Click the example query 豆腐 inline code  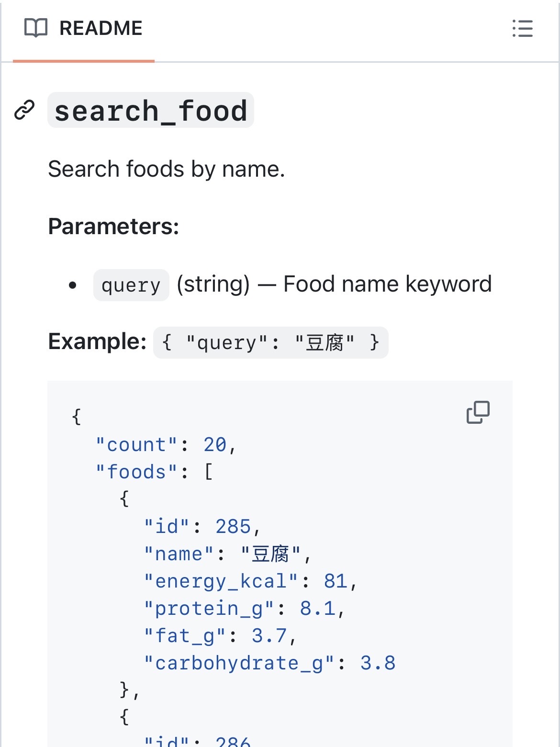pos(270,343)
